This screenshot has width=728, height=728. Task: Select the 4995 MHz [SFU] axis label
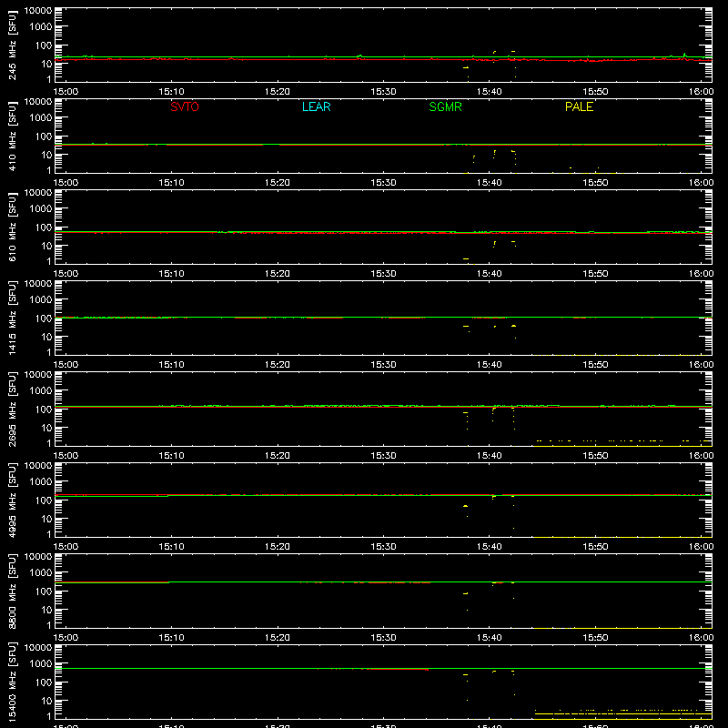click(13, 500)
